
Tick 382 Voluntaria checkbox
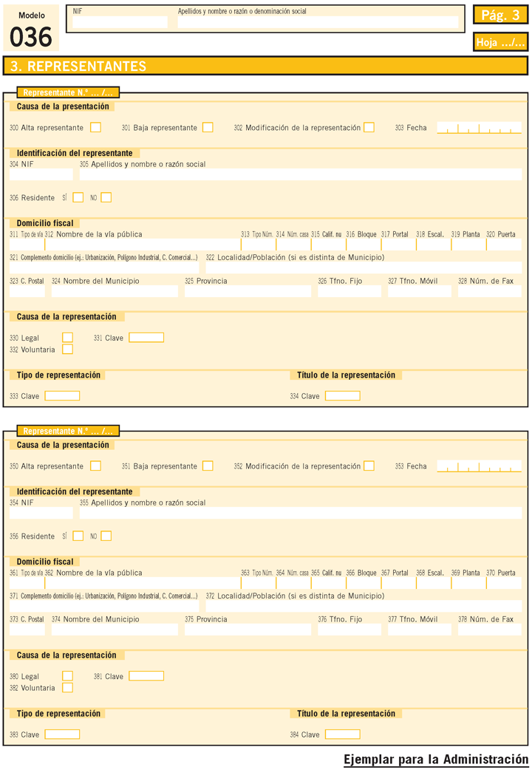(x=68, y=687)
